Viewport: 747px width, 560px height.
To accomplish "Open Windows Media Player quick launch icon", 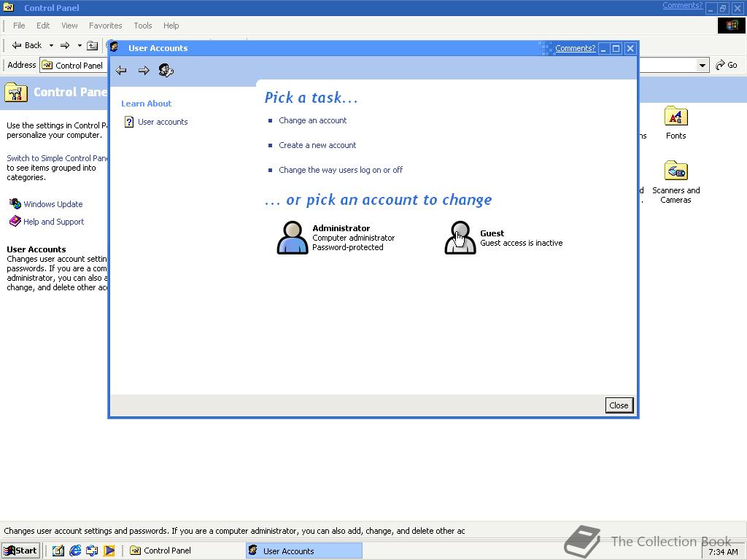I will click(x=109, y=551).
